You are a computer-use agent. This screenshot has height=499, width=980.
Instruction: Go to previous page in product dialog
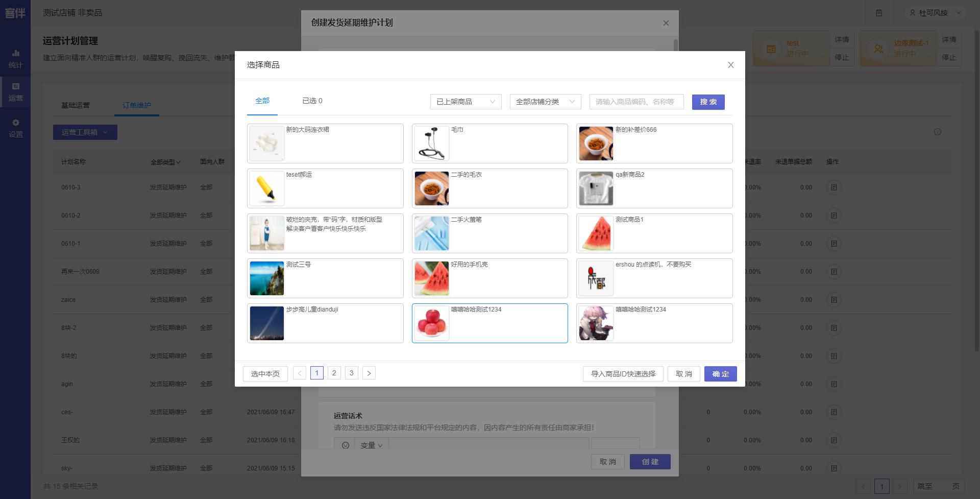coord(300,373)
